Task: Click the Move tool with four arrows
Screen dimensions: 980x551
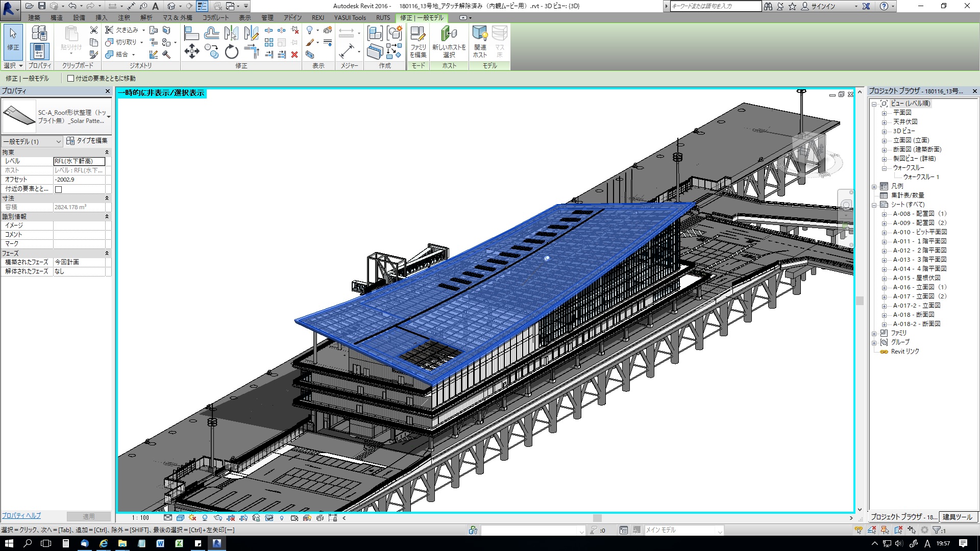Action: (192, 51)
